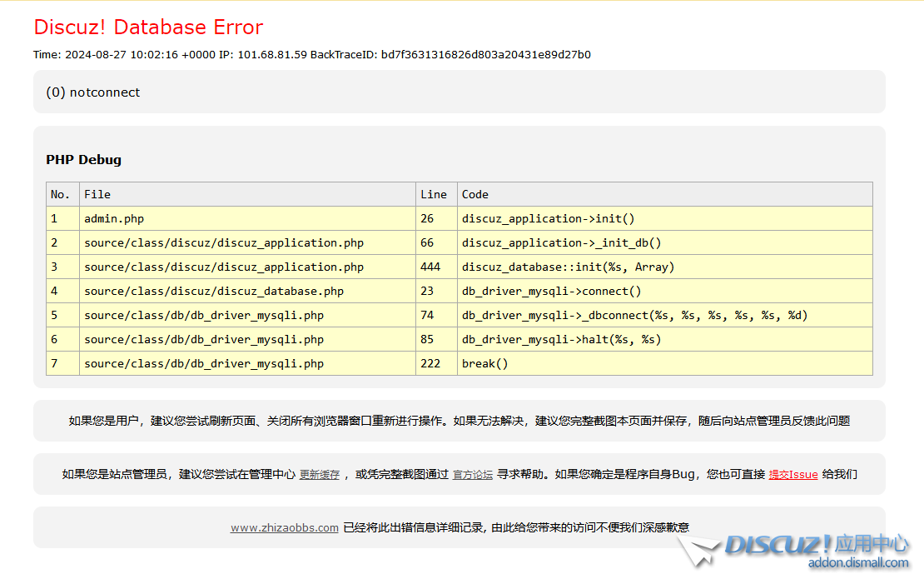The width and height of the screenshot is (924, 584).
Task: Click the (0) notconnect error message
Action: tap(93, 92)
